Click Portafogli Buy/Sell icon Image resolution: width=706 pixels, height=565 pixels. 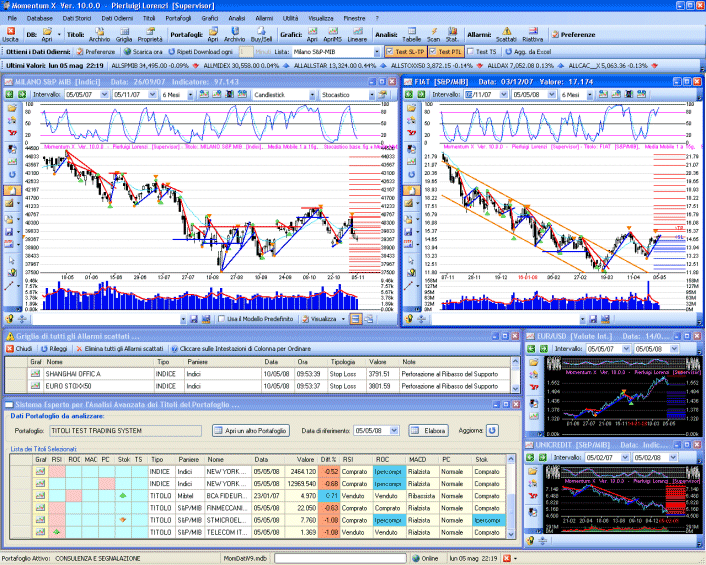point(261,34)
